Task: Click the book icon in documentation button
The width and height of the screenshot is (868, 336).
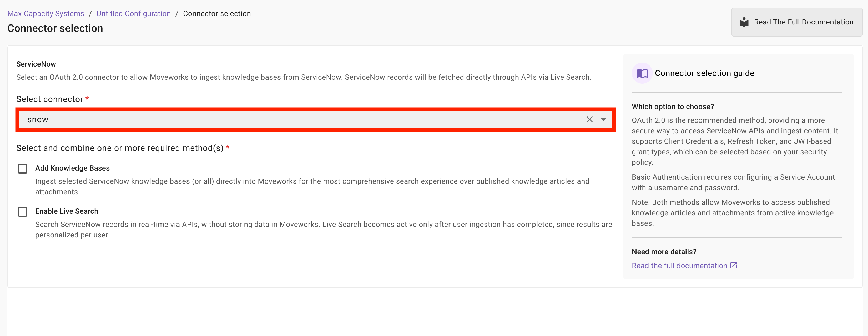Action: pos(744,22)
